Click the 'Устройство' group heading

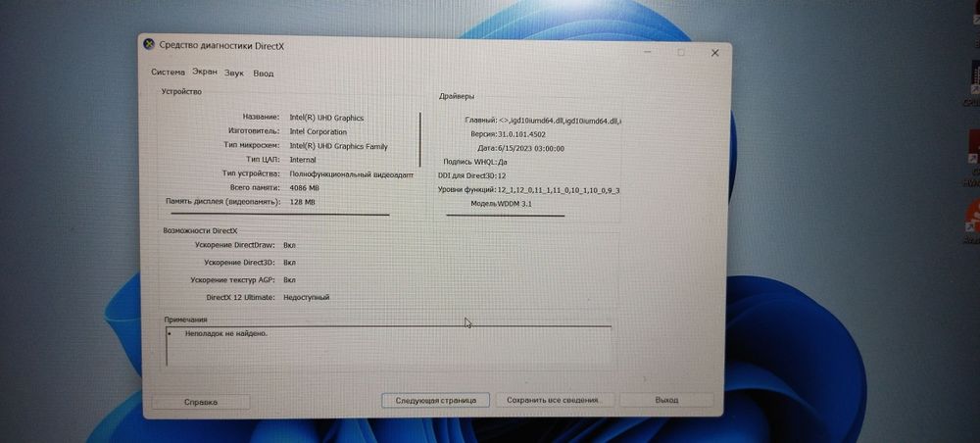182,92
